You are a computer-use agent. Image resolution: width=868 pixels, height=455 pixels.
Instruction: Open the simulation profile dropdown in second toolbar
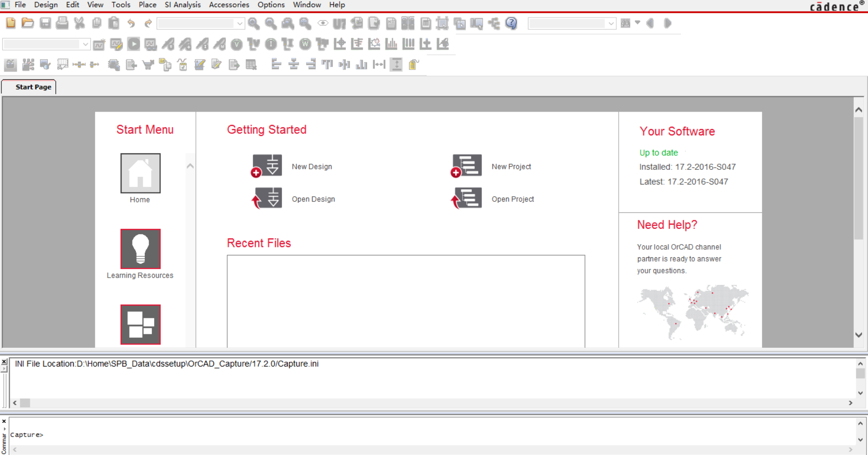[x=46, y=44]
